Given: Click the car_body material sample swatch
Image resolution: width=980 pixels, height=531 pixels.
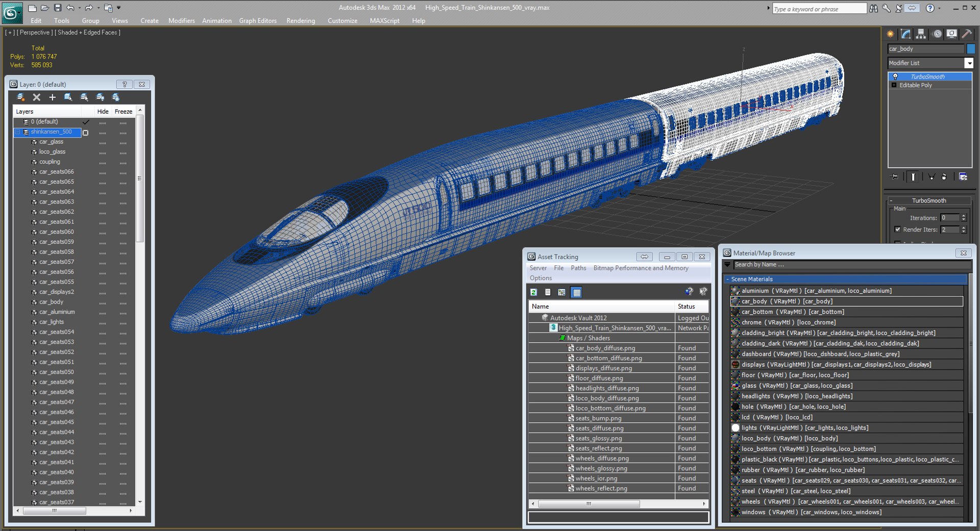Looking at the screenshot, I should pos(736,301).
